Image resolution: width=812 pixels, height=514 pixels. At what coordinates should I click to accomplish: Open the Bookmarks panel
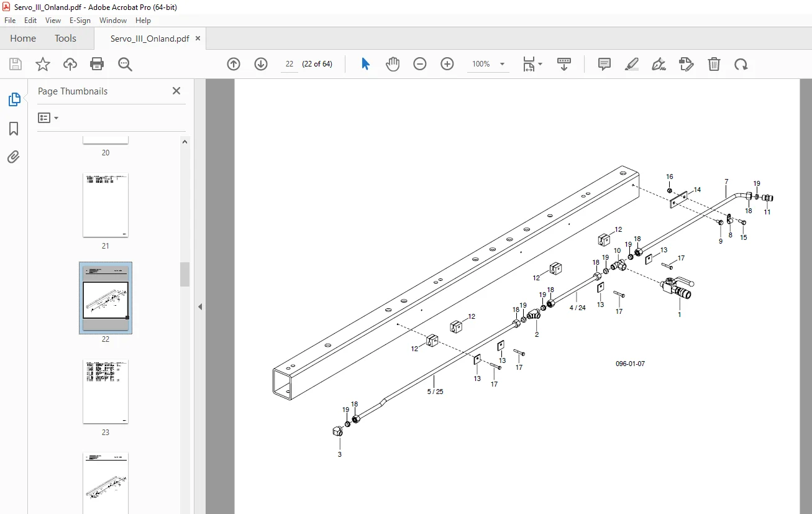coord(14,129)
